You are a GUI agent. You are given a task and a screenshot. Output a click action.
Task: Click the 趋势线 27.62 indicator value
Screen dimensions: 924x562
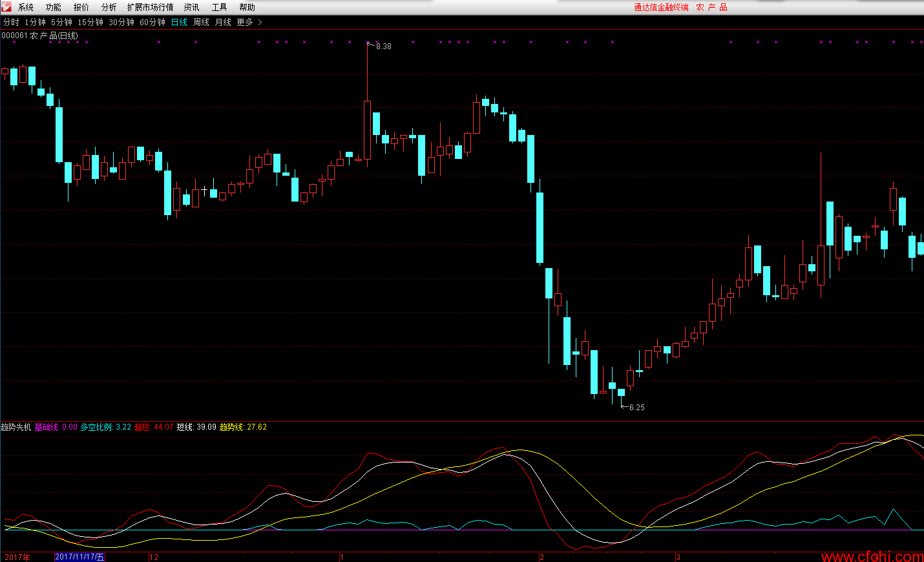[243, 427]
